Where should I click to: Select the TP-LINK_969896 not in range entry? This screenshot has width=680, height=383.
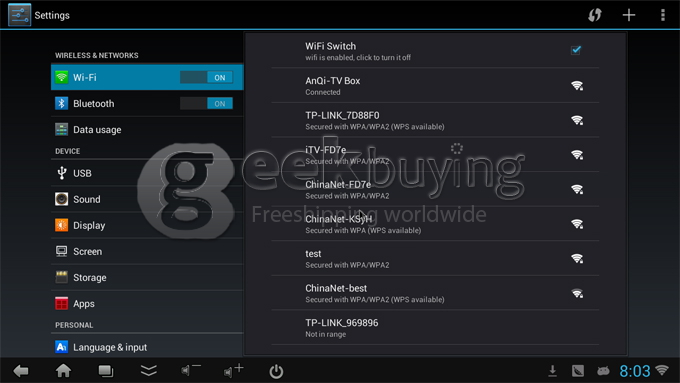click(435, 327)
